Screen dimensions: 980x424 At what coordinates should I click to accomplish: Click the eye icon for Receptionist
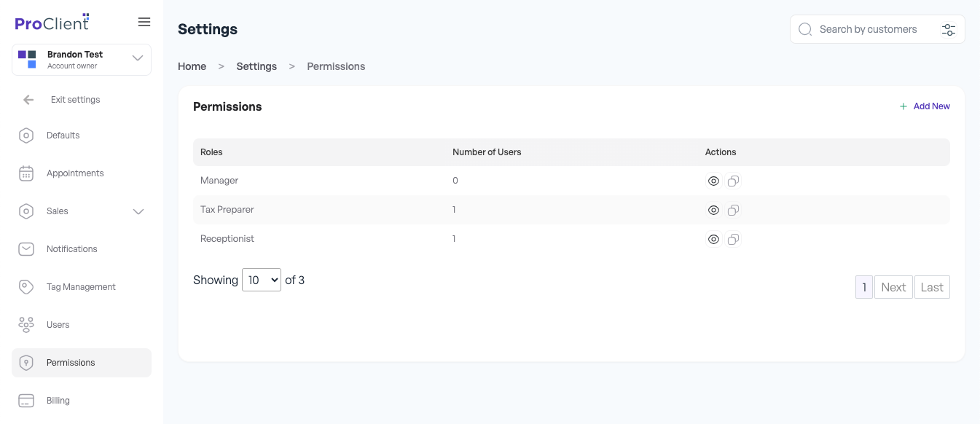713,239
